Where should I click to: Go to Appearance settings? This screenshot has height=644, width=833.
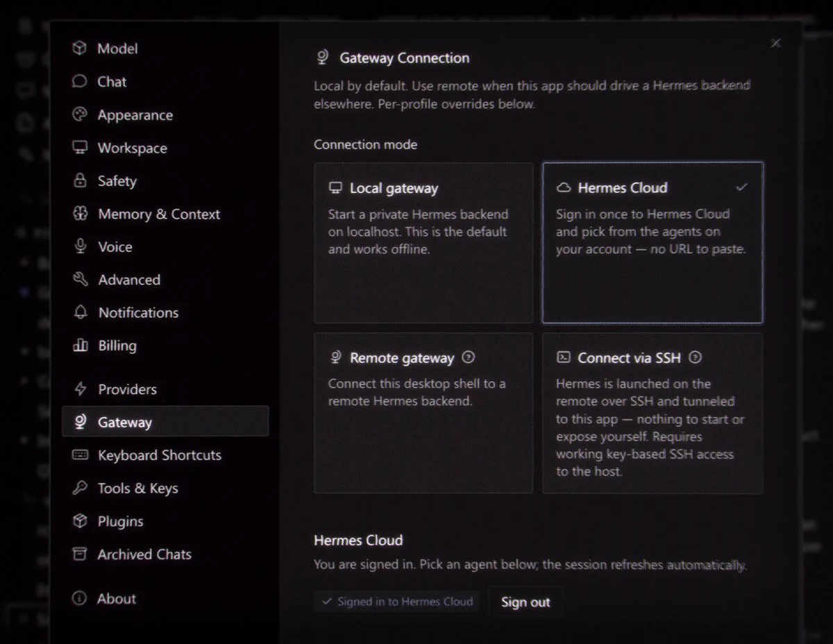(165, 115)
